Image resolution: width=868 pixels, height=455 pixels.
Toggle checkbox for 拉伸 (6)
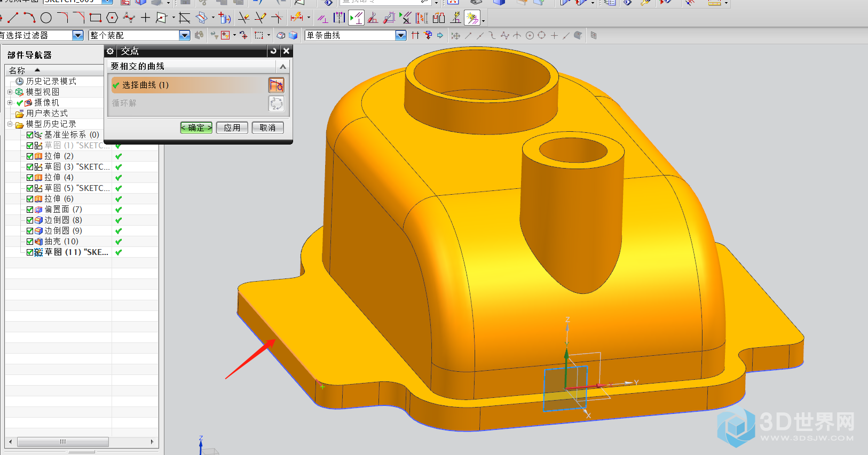tap(30, 199)
